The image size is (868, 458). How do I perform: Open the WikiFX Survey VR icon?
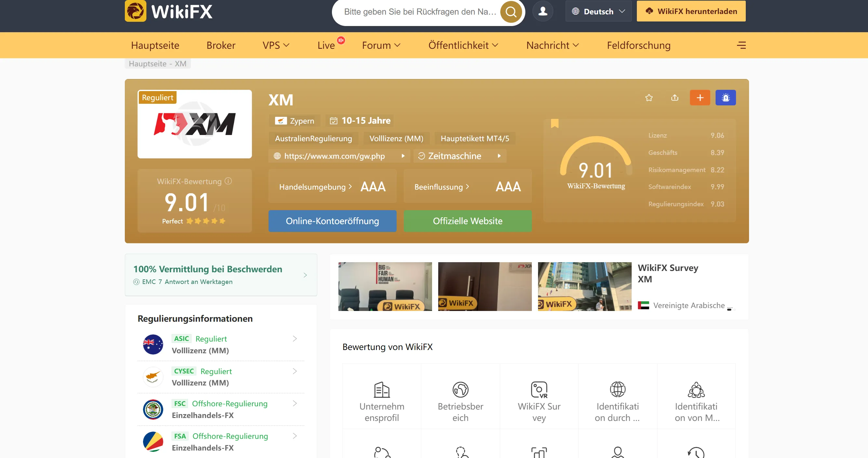539,390
